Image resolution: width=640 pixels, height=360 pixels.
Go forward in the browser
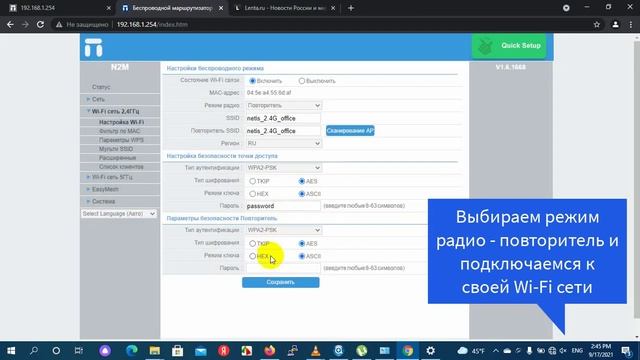click(25, 24)
